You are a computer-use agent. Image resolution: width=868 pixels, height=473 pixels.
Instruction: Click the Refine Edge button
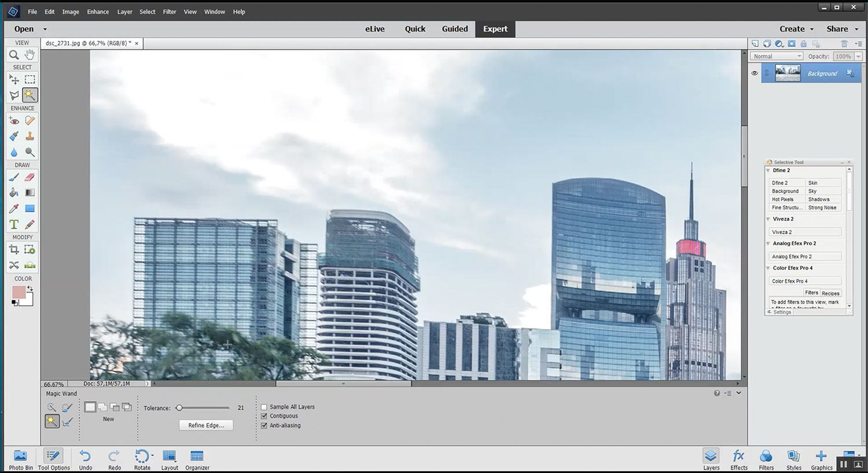click(206, 426)
